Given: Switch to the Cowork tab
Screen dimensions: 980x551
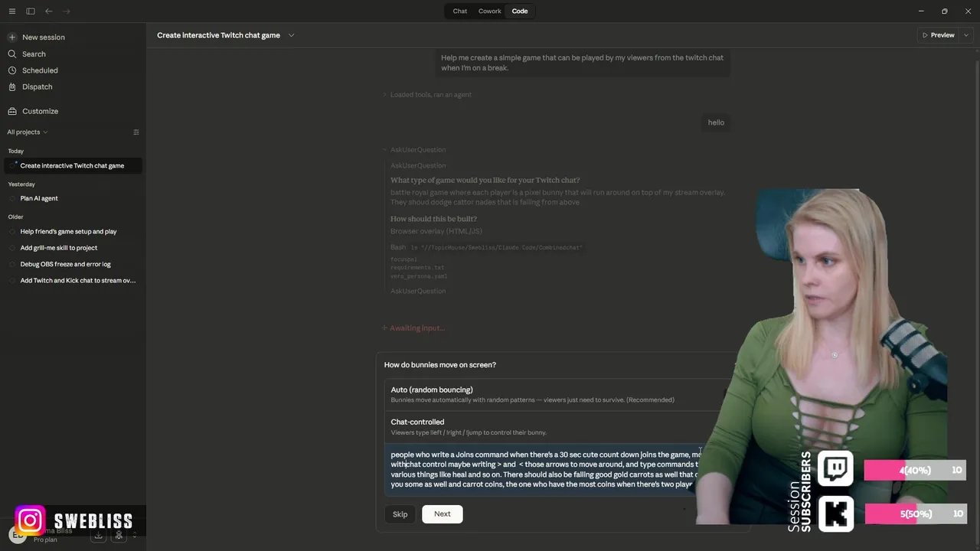Looking at the screenshot, I should (x=490, y=11).
